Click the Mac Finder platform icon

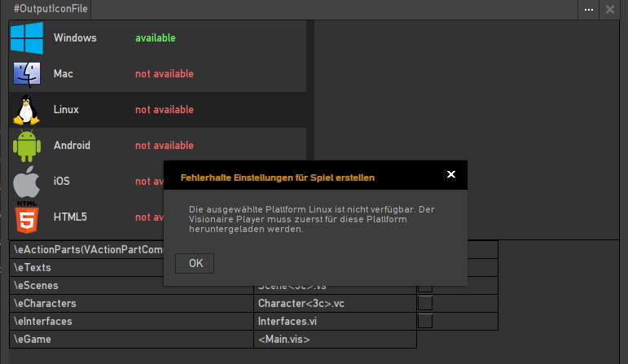[x=27, y=73]
